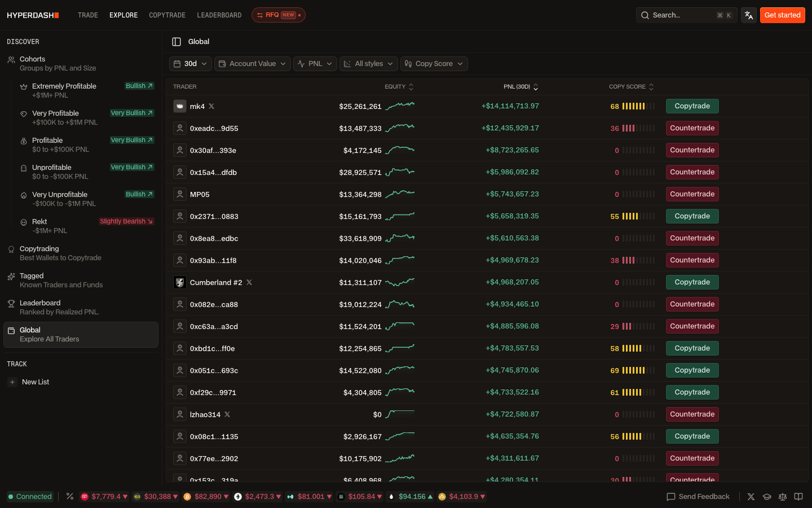Open the graduation cap learn icon

click(767, 497)
